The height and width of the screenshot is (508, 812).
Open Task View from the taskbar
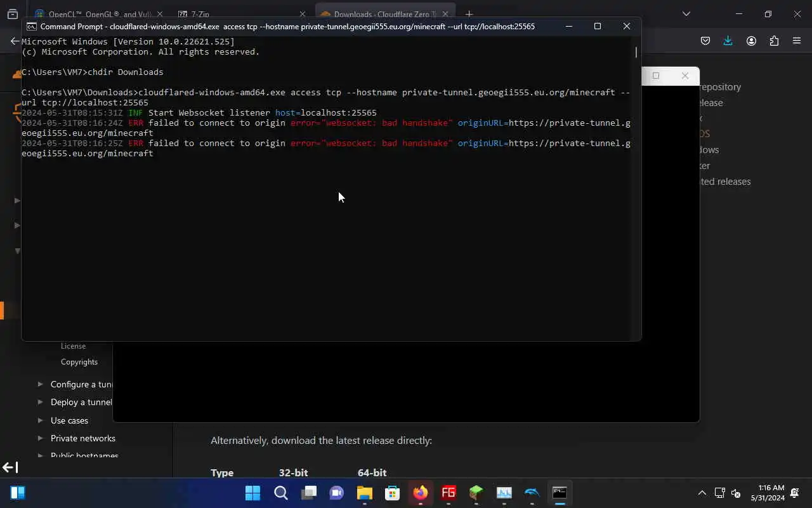[308, 493]
